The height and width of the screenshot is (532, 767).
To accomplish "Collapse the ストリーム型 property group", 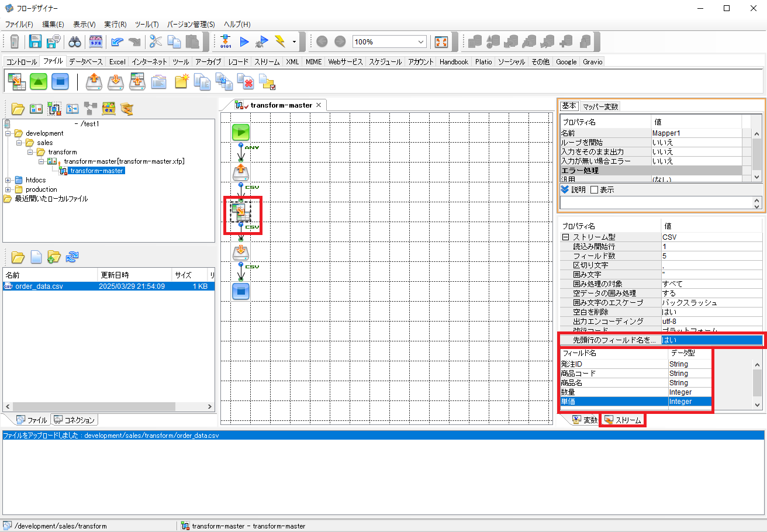I will pyautogui.click(x=565, y=237).
